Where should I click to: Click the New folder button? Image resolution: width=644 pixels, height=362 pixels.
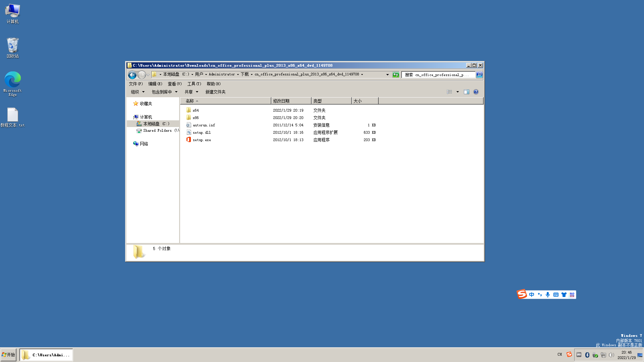pos(215,92)
